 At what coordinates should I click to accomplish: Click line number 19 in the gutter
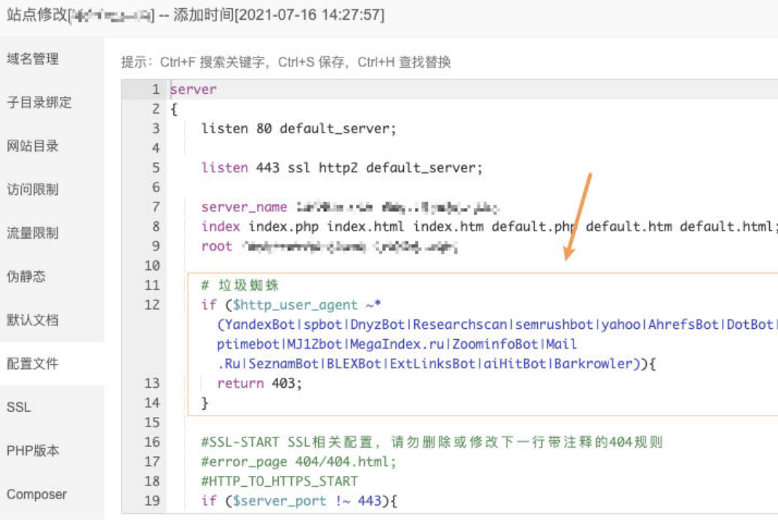151,501
